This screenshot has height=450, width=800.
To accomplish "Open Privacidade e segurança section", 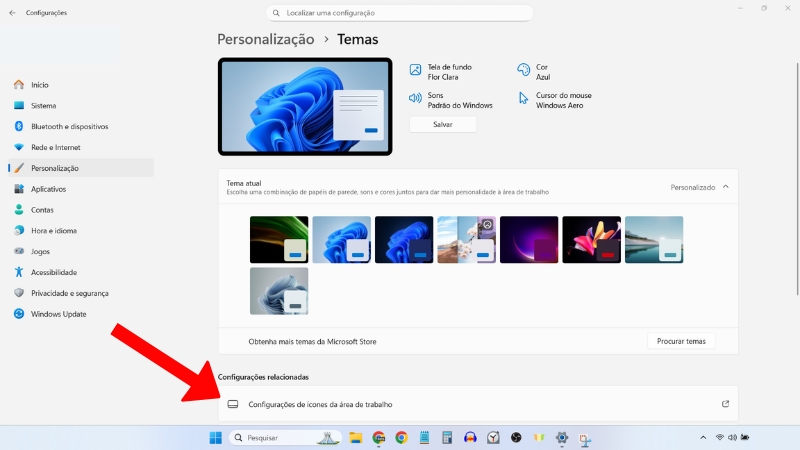I will [x=69, y=293].
